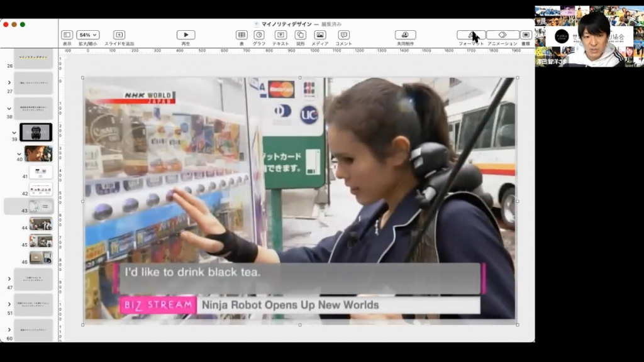This screenshot has width=644, height=362.
Task: Click the speaker's webcam video tile
Action: (589, 36)
